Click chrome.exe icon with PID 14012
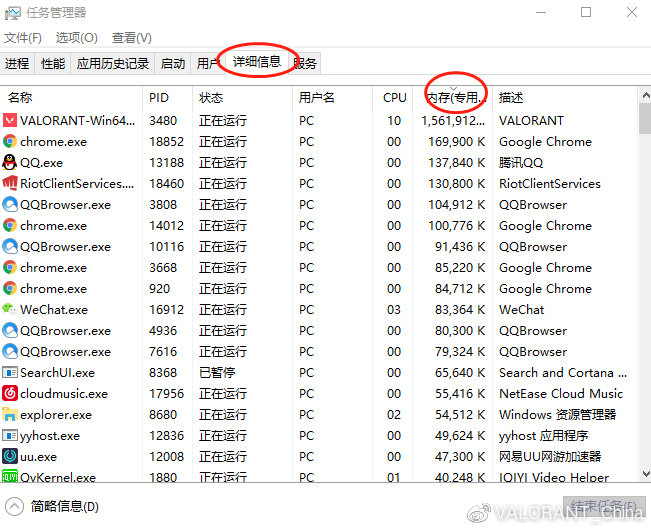The image size is (651, 531). point(10,225)
